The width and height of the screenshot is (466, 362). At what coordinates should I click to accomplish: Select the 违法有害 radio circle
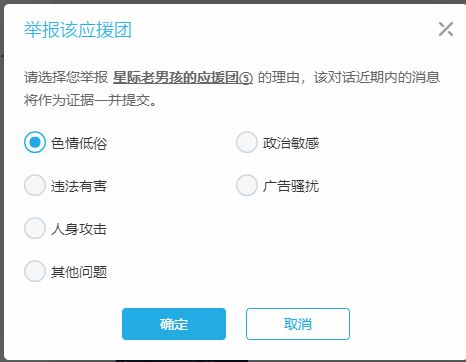click(35, 185)
